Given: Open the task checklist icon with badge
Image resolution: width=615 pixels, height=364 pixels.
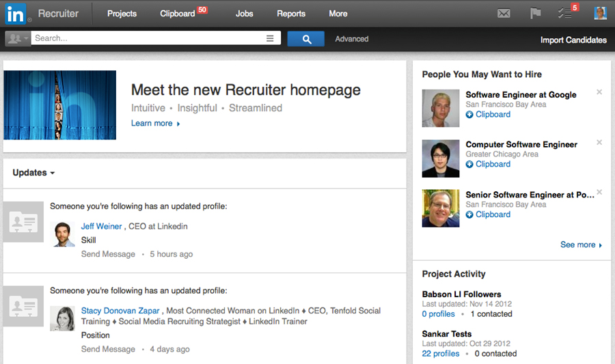Looking at the screenshot, I should (x=565, y=14).
